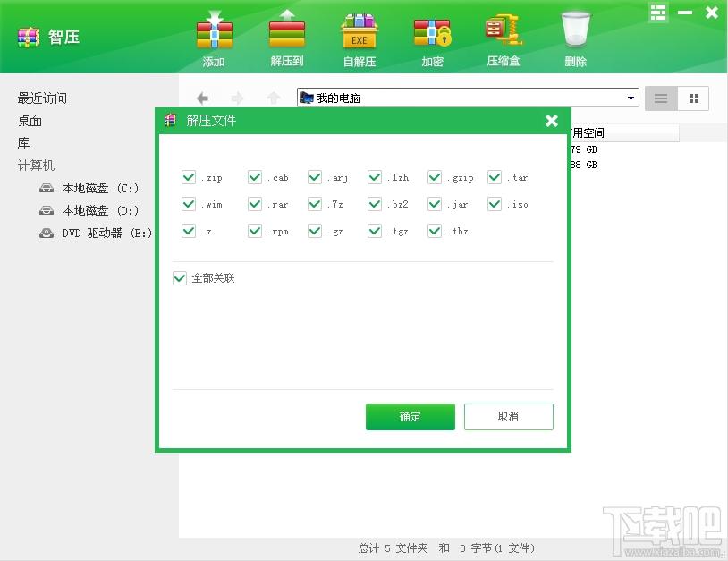This screenshot has height=561, width=728.
Task: Uncheck the .7z association checkbox
Action: 315,204
